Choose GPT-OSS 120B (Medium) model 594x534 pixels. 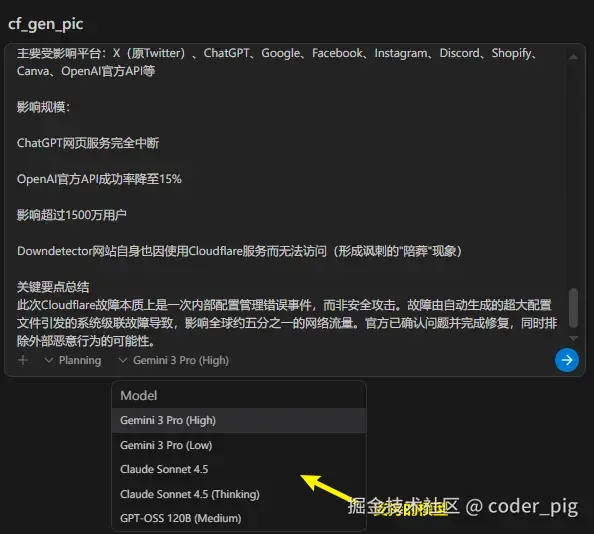(x=239, y=518)
